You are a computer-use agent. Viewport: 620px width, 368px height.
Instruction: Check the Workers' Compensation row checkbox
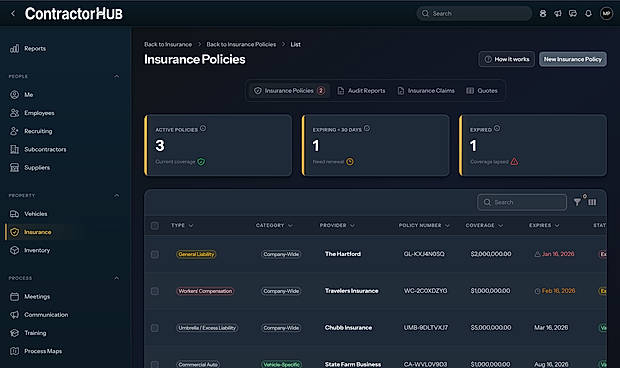tap(155, 291)
